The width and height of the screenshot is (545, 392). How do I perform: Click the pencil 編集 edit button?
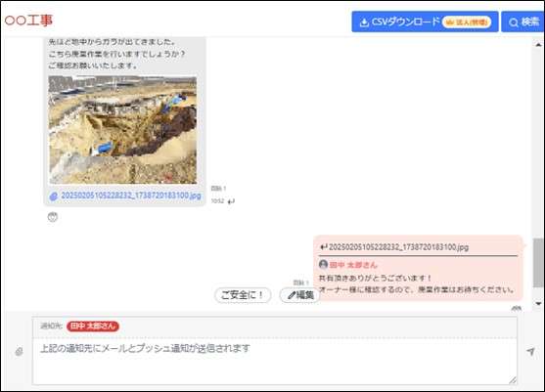(300, 295)
